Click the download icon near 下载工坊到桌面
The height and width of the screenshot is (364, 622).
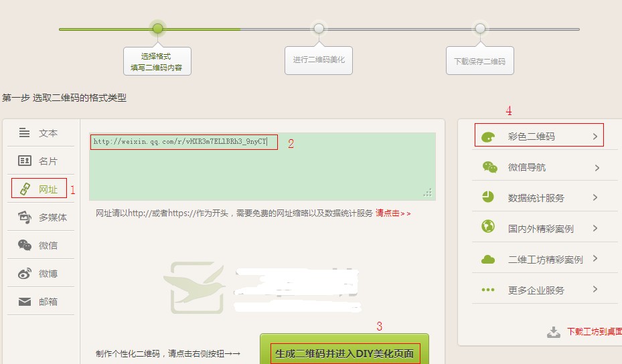pyautogui.click(x=554, y=333)
